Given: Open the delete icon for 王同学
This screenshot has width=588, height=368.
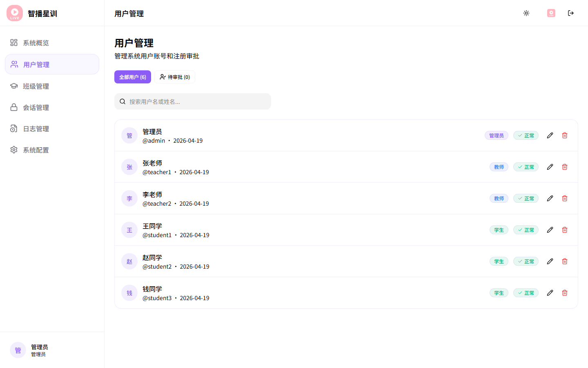Looking at the screenshot, I should point(565,230).
